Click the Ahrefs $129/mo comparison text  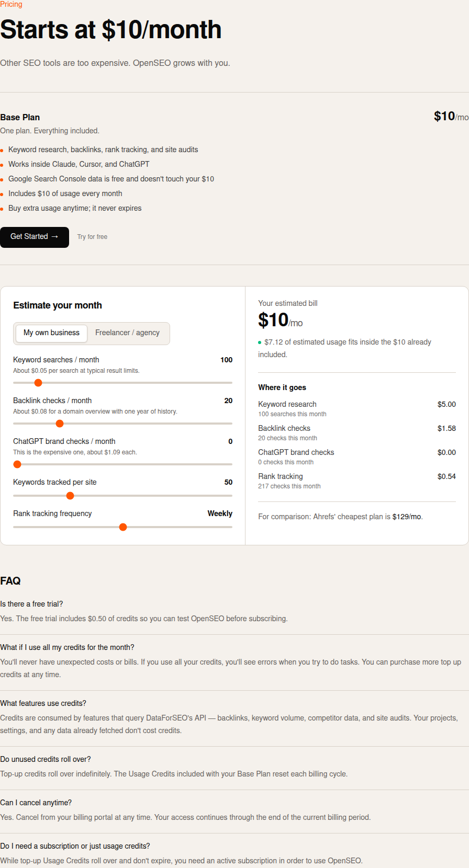coord(340,517)
